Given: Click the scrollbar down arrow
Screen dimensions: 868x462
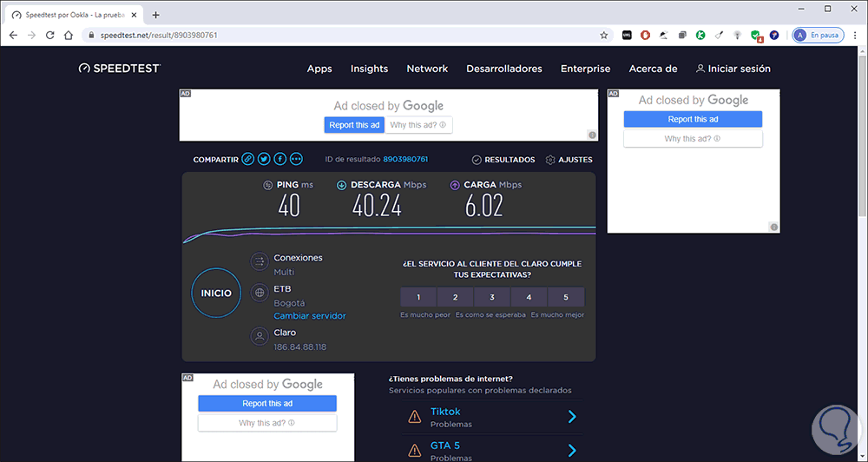Looking at the screenshot, I should pyautogui.click(x=863, y=457).
